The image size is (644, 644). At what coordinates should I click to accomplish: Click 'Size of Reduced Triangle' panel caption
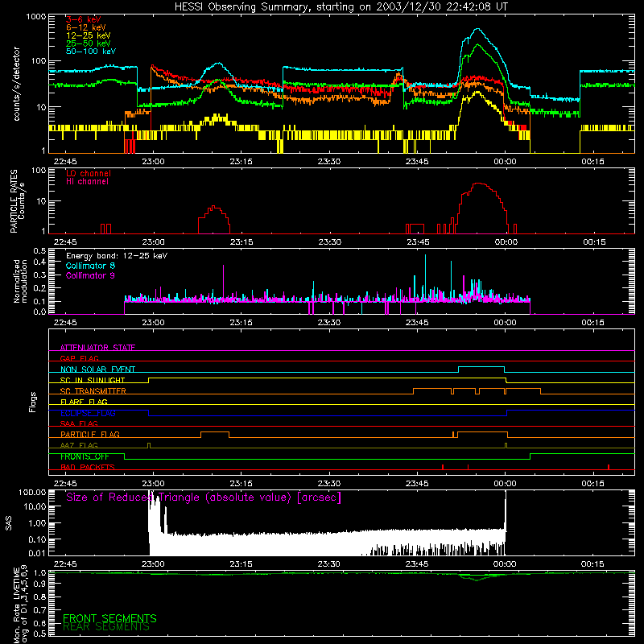pyautogui.click(x=204, y=497)
